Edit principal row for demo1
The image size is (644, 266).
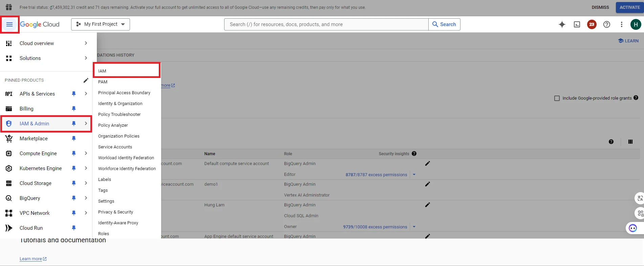pyautogui.click(x=427, y=184)
